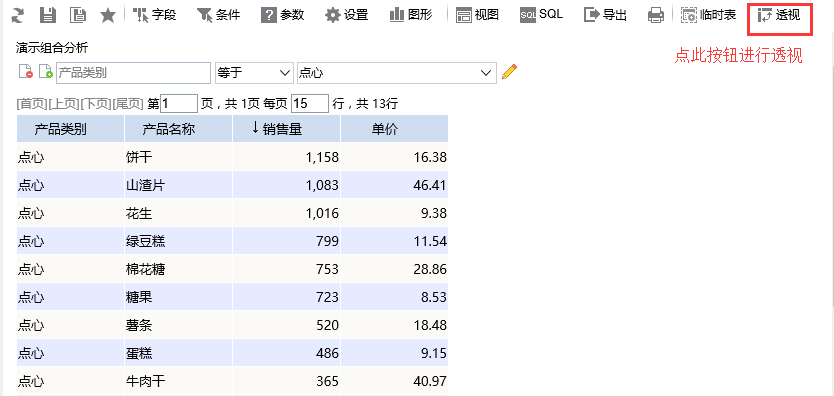Viewport: 834px width, 396px height.
Task: Remove condition with red minus icon
Action: tap(26, 72)
